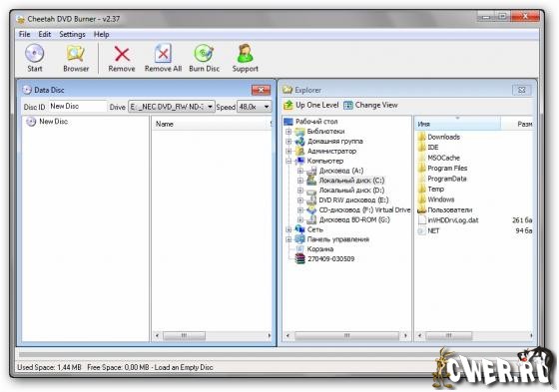Click the Change View button label
This screenshot has width=559, height=392.
coord(376,105)
